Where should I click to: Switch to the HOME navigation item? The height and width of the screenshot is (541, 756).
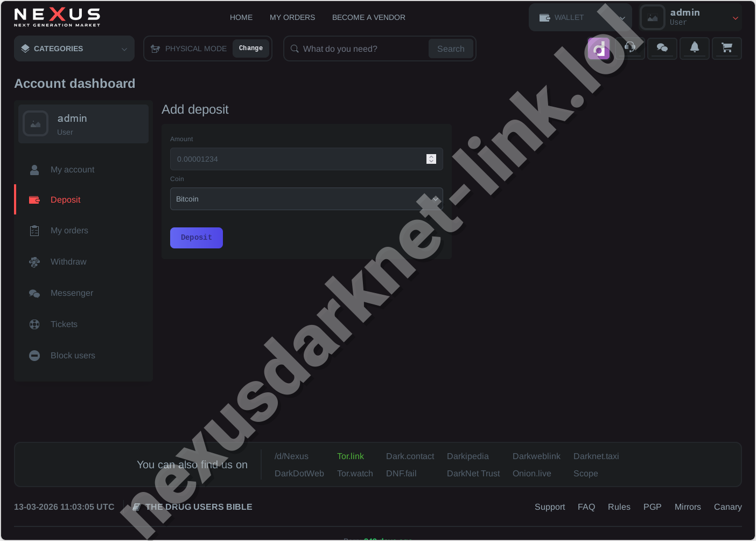[x=241, y=17]
